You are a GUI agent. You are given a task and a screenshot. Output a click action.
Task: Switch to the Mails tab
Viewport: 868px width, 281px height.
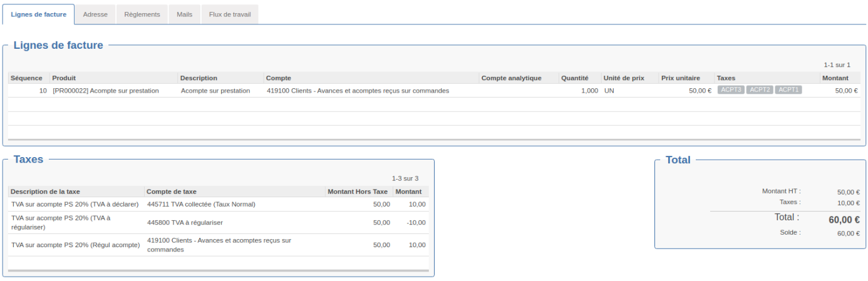point(185,14)
